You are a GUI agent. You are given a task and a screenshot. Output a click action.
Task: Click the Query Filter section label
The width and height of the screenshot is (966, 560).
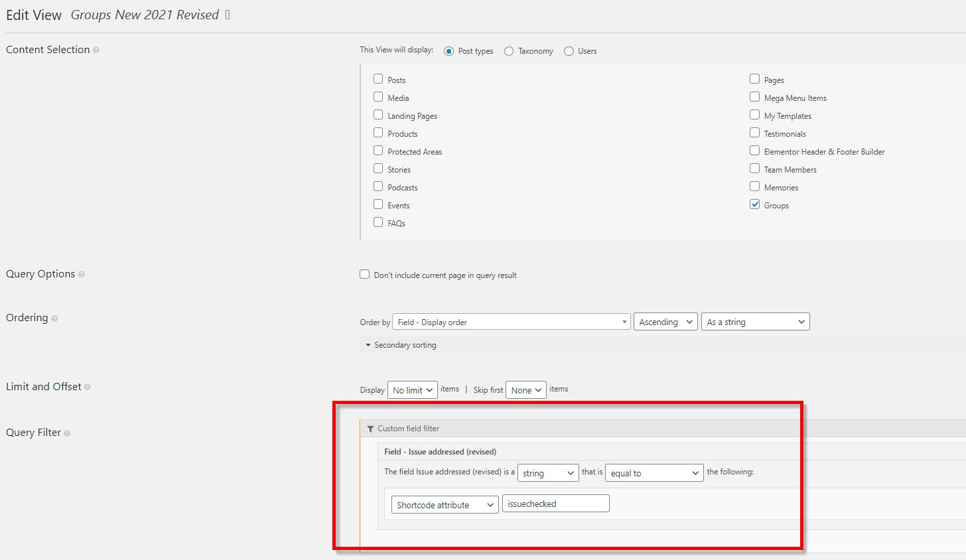33,433
